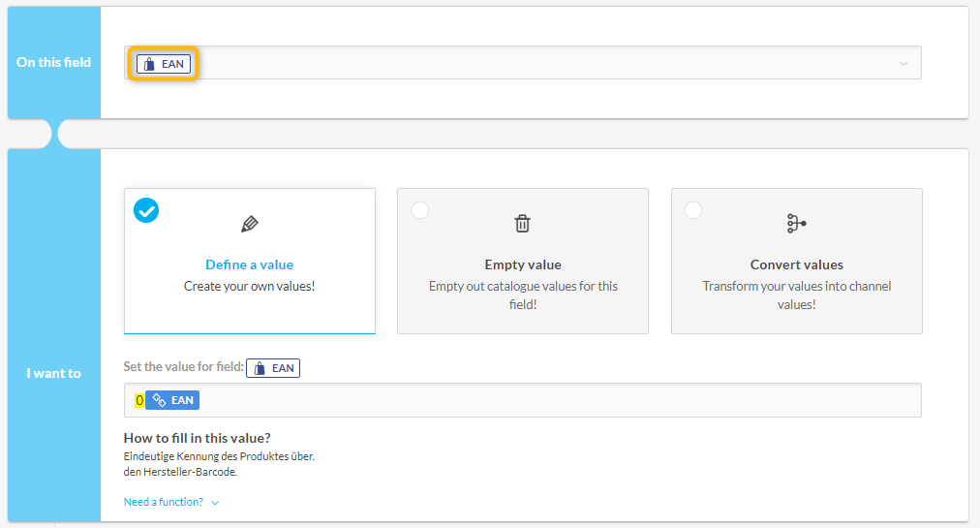The image size is (980, 528).
Task: Click the bag icon beside 'Set the value for field'
Action: click(260, 368)
